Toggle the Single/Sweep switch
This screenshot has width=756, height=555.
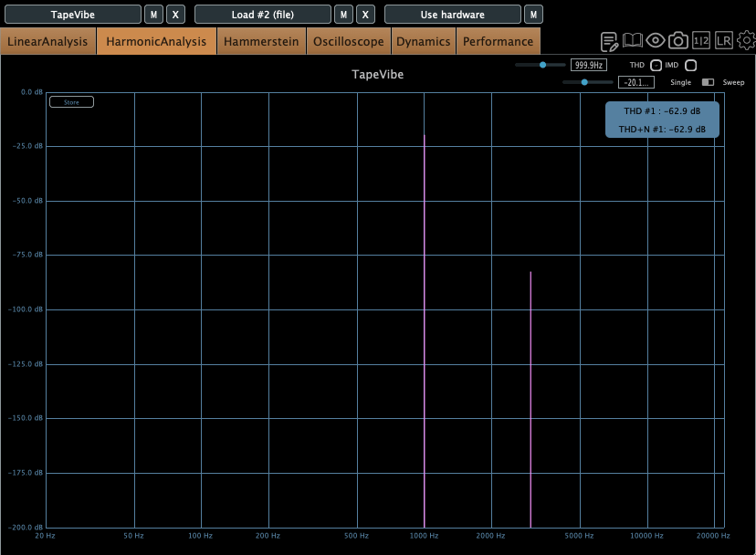[708, 82]
